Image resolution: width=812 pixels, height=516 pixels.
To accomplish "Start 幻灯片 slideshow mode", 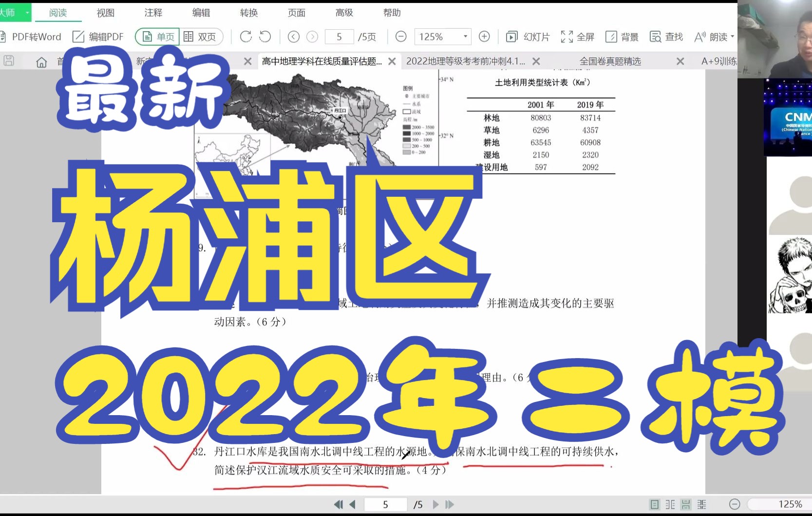I will pos(528,37).
